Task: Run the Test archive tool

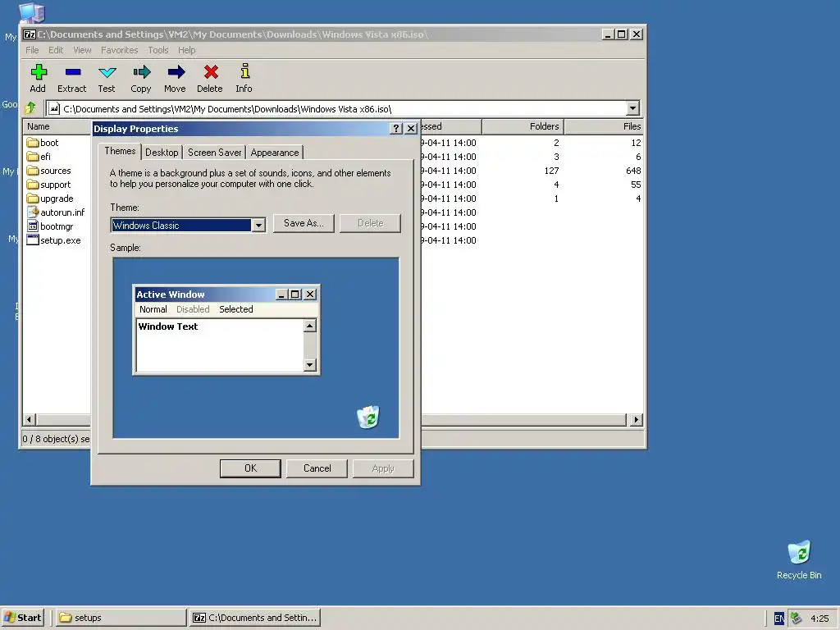Action: 107,72
